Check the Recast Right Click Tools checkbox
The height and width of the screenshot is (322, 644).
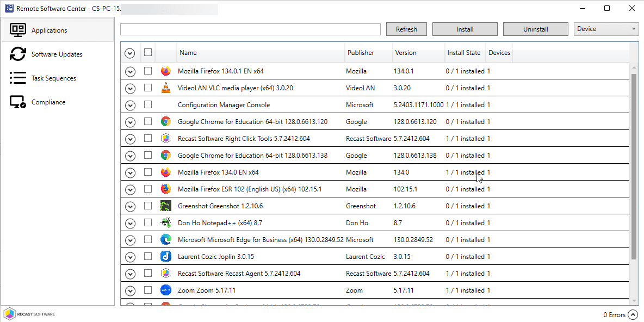point(148,138)
